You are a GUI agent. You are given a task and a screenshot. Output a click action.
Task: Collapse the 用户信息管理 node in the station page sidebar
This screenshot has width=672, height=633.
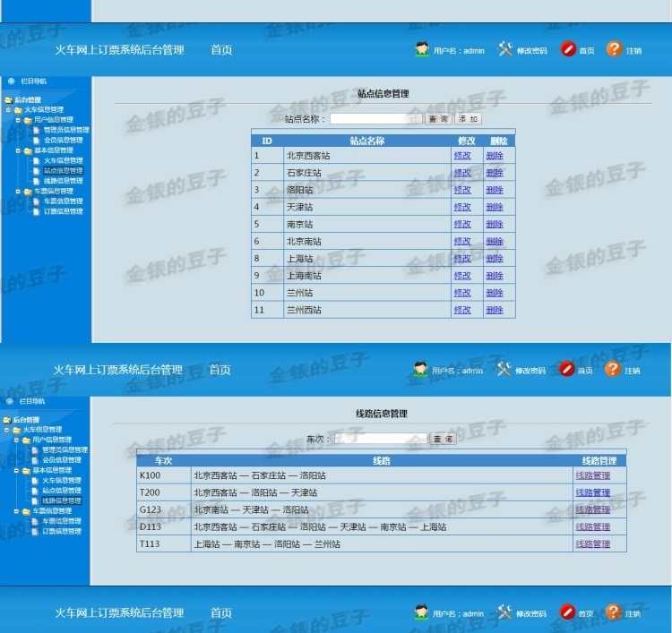[18, 120]
